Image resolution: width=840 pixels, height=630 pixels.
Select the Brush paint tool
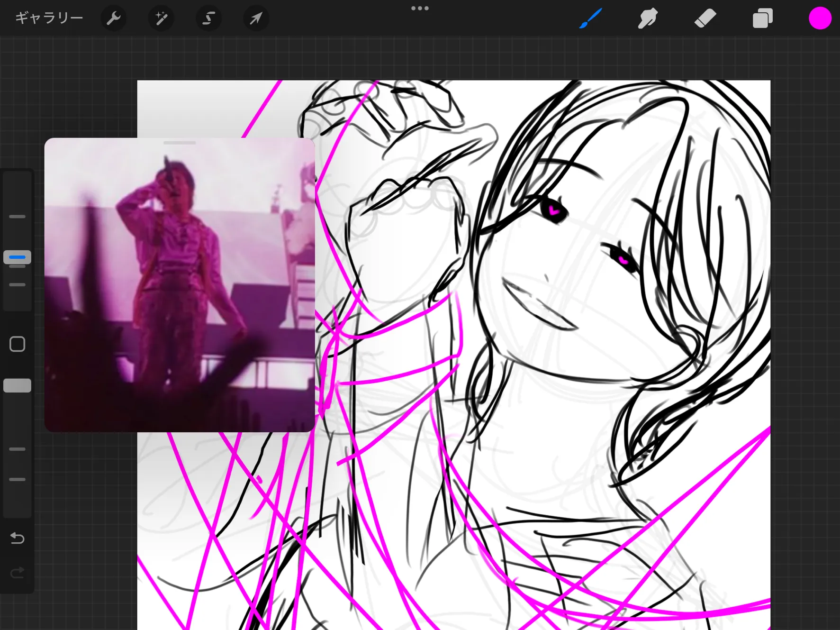pyautogui.click(x=591, y=18)
